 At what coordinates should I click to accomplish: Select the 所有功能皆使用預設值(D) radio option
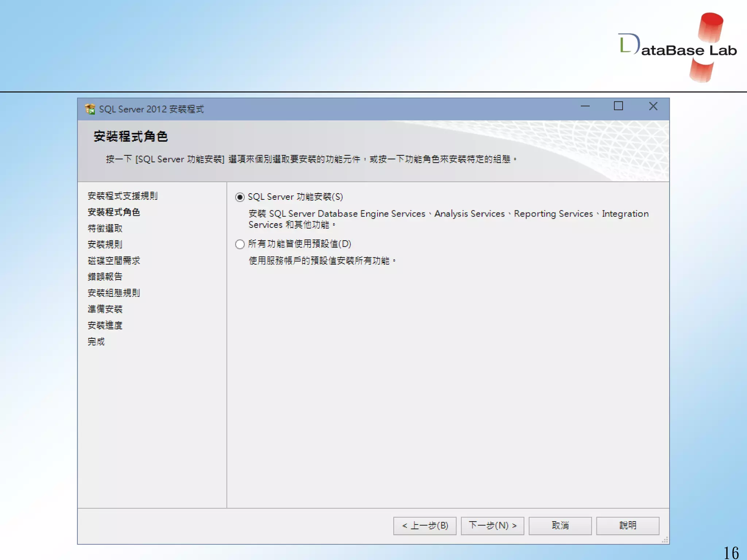[240, 244]
